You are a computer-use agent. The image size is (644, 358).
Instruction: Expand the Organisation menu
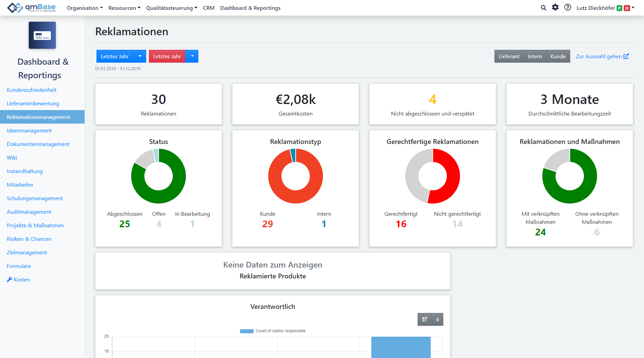85,8
